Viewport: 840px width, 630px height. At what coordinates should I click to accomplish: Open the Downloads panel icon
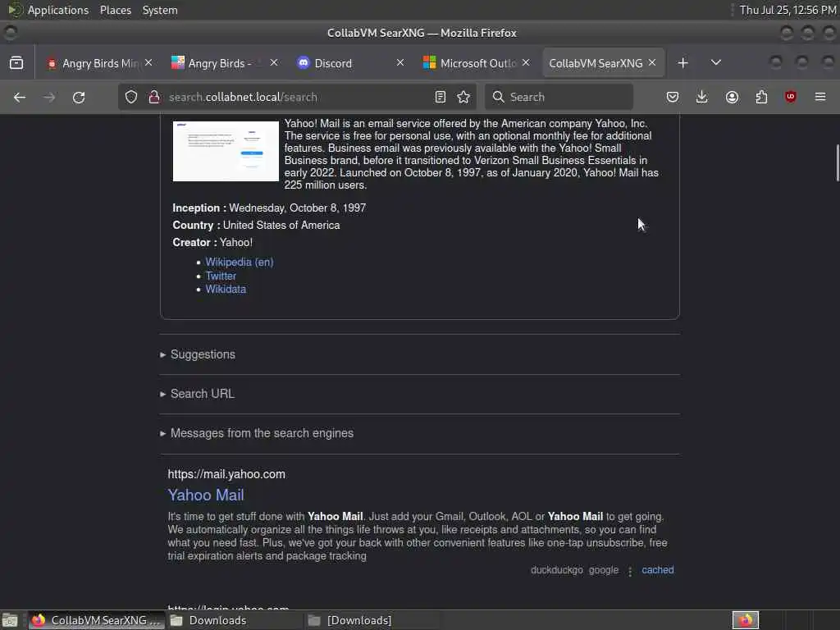(702, 97)
